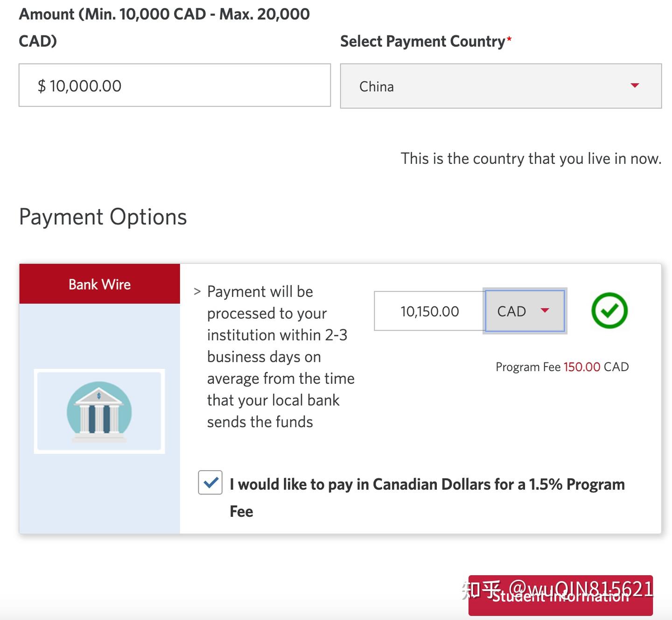
Task: Click the 10,150.00 payment amount field
Action: click(x=429, y=311)
